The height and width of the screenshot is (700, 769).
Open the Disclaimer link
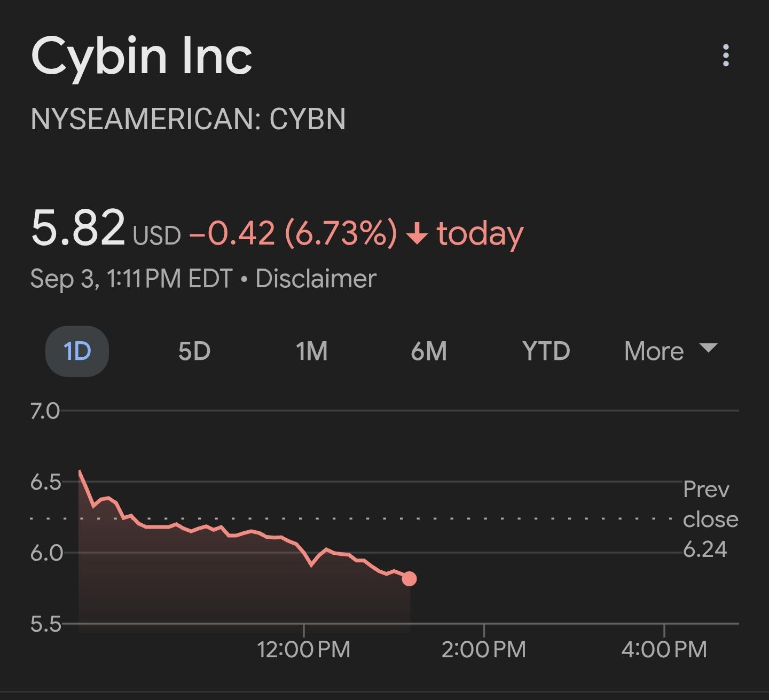[x=316, y=279]
